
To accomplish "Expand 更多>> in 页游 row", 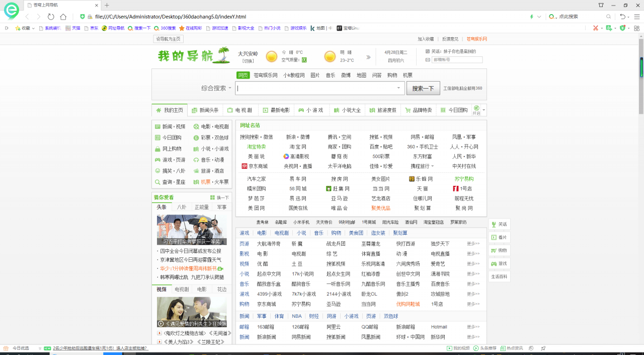I will click(x=473, y=244).
